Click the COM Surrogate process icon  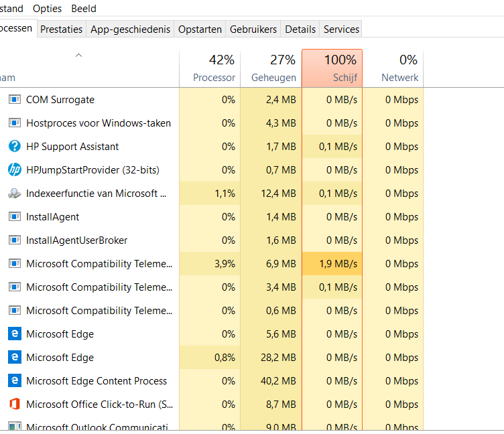15,100
